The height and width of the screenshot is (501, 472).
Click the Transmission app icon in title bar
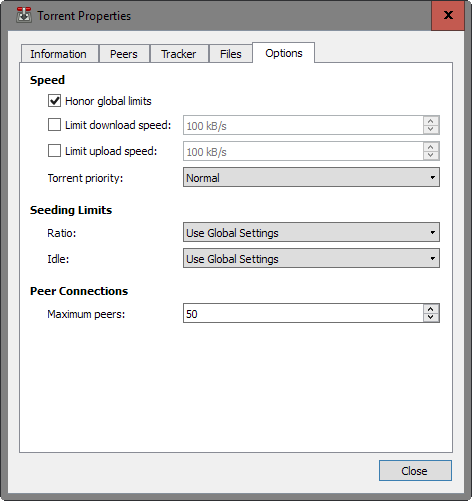(24, 15)
